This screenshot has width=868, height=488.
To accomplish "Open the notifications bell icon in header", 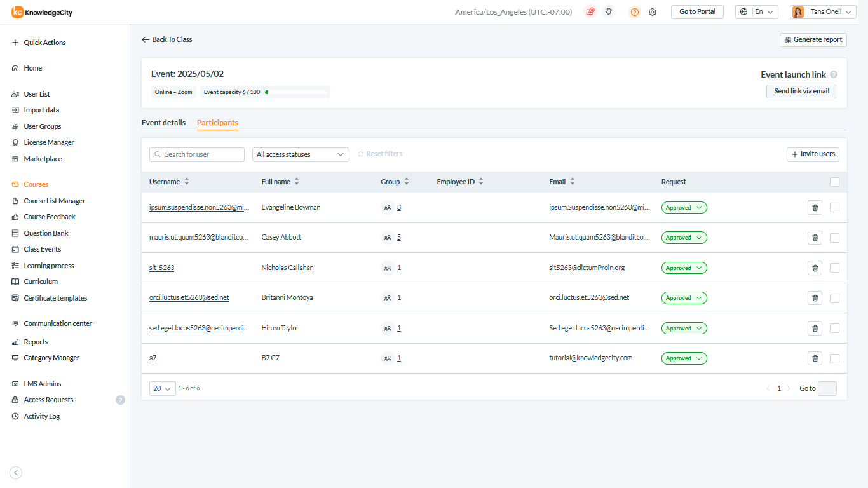I will pyautogui.click(x=609, y=12).
